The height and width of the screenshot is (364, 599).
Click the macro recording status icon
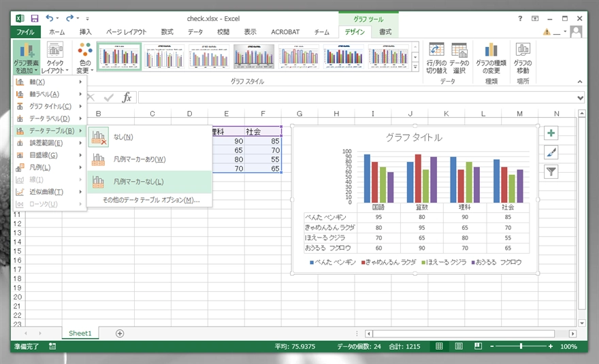tap(52, 346)
